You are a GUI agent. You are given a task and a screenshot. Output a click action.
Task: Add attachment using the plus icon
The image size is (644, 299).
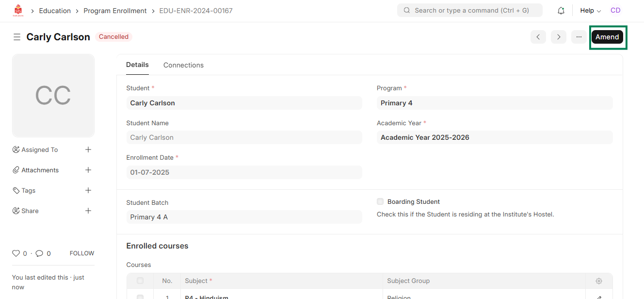[88, 170]
